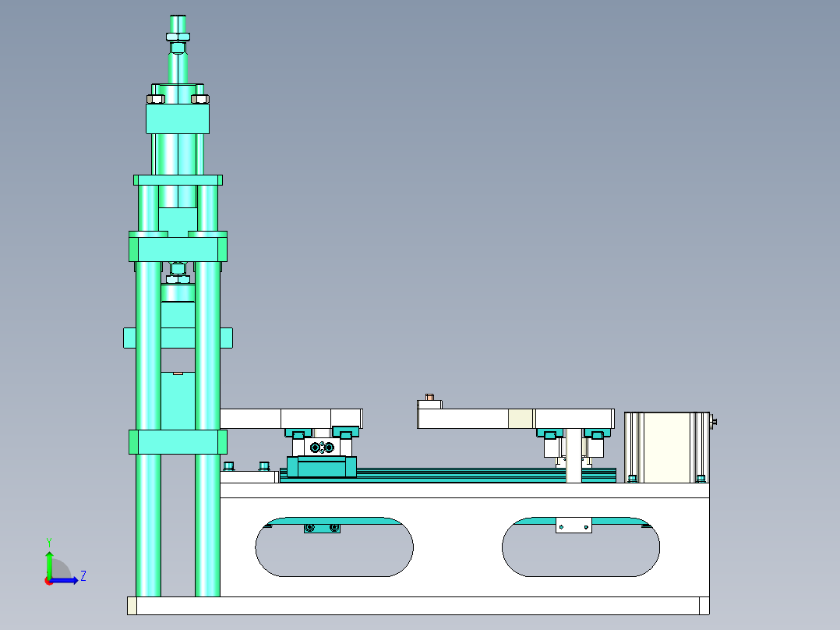Select the cyan carriage block on the guide rail
Screen dimensions: 840x630
(x=321, y=466)
